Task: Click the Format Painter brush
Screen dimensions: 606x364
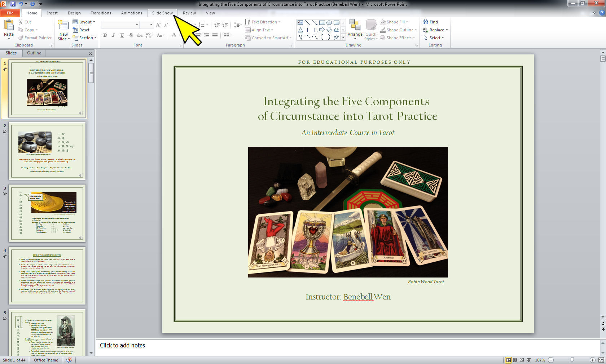Action: [x=21, y=38]
